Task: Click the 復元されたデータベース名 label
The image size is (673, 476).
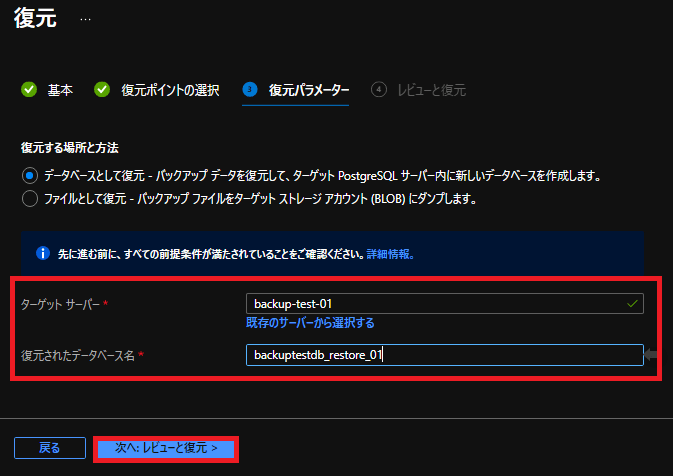Action: point(78,355)
